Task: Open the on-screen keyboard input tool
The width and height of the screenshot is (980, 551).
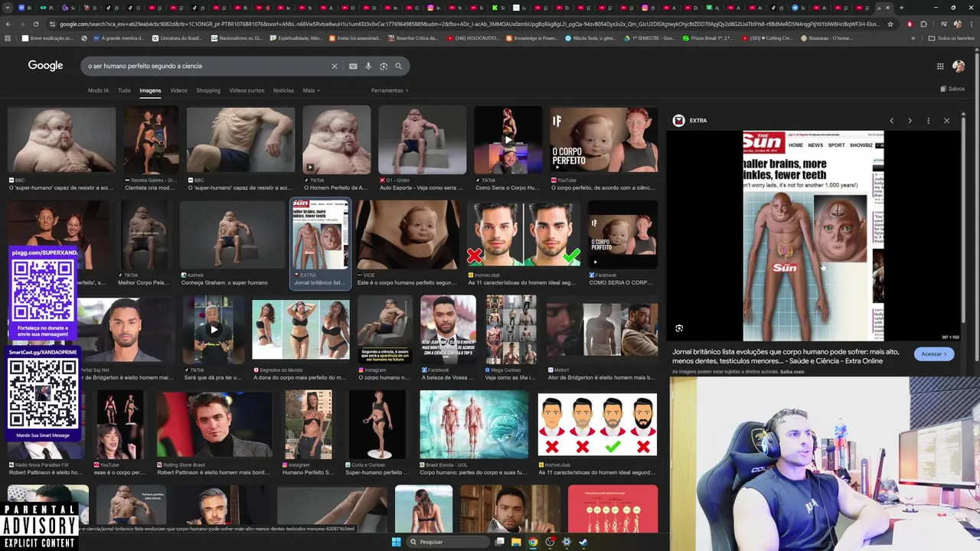Action: pyautogui.click(x=353, y=66)
